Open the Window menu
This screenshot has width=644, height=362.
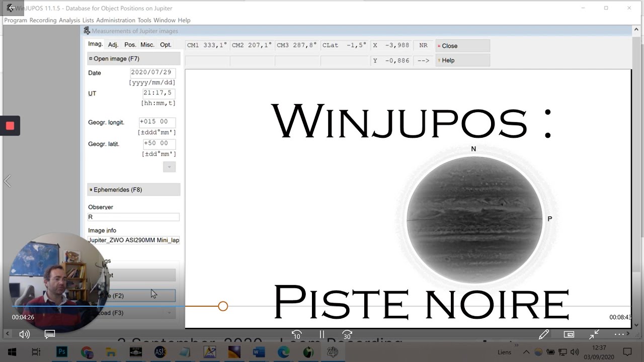[165, 20]
